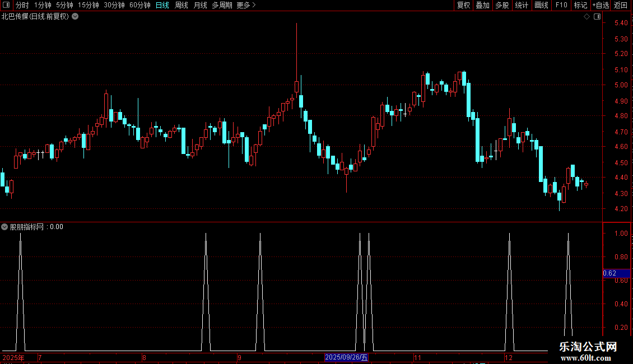The image size is (633, 364).
Task: Toggle the right info panel icon
Action: (597, 17)
